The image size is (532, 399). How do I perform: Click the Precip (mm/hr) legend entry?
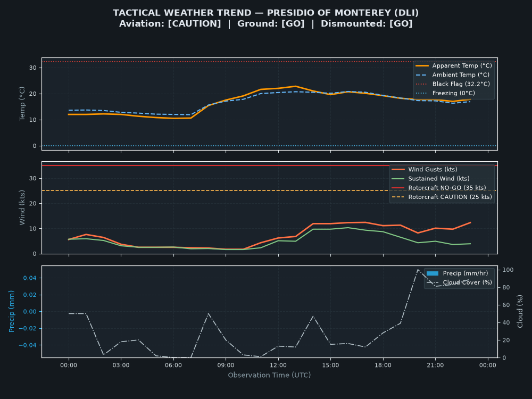coord(457,273)
